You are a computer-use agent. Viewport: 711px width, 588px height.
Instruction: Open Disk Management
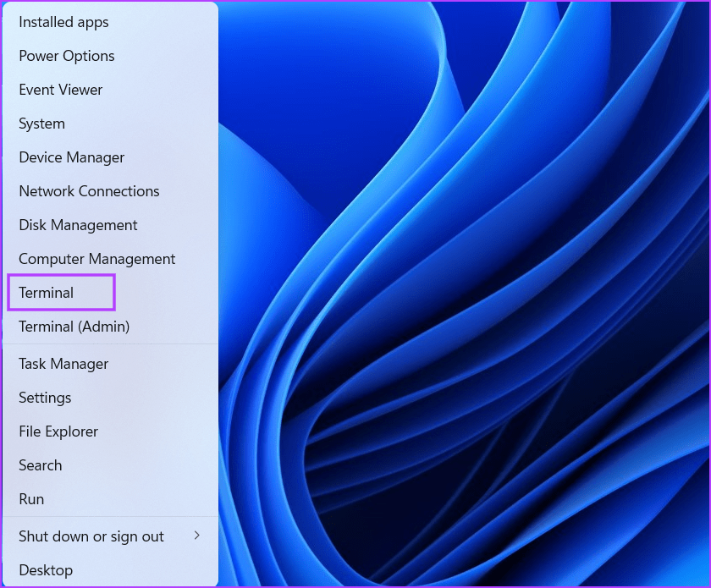coord(78,225)
